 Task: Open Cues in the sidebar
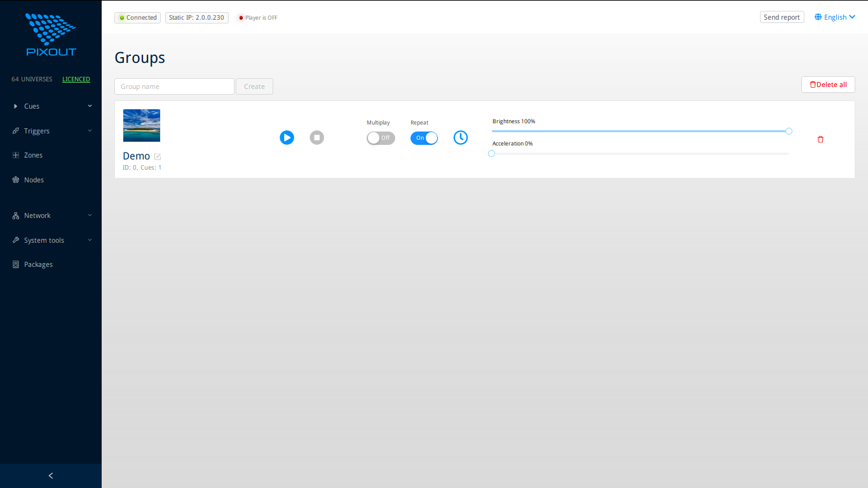(51, 106)
